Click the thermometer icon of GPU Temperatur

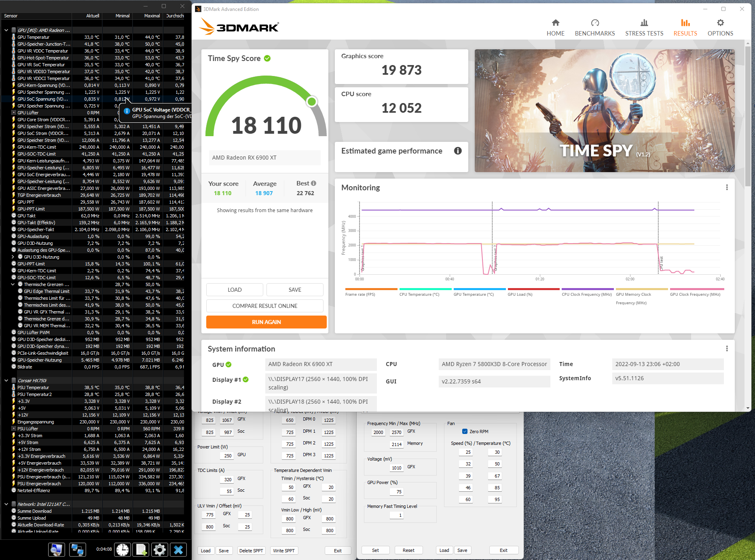[x=13, y=37]
